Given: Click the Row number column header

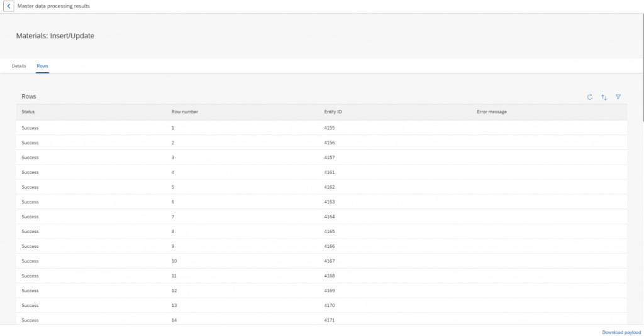Looking at the screenshot, I should (185, 112).
